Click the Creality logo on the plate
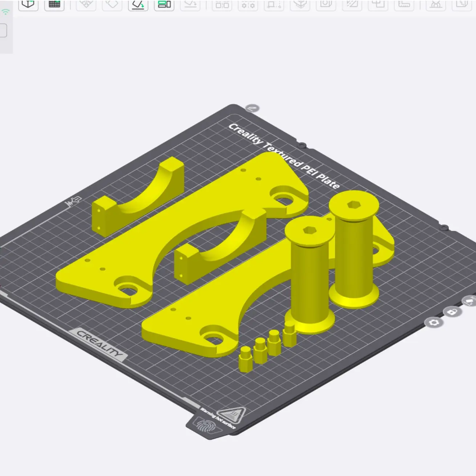476x476 pixels. 99,343
